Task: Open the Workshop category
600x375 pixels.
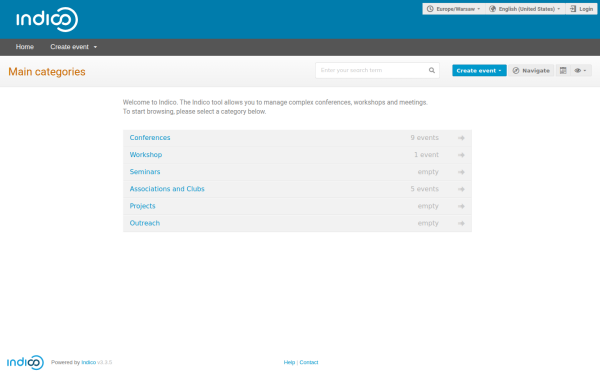Action: 146,155
